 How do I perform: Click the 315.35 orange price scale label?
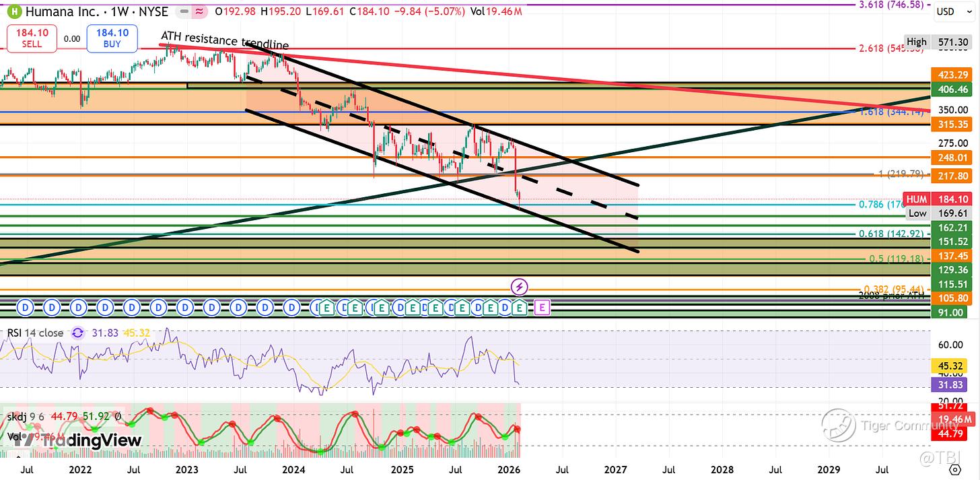point(952,125)
